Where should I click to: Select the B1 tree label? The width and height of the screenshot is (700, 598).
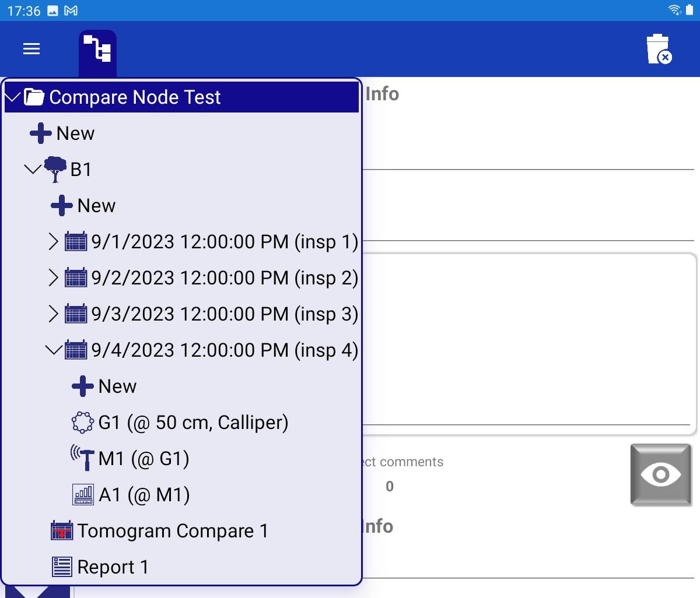(x=81, y=170)
